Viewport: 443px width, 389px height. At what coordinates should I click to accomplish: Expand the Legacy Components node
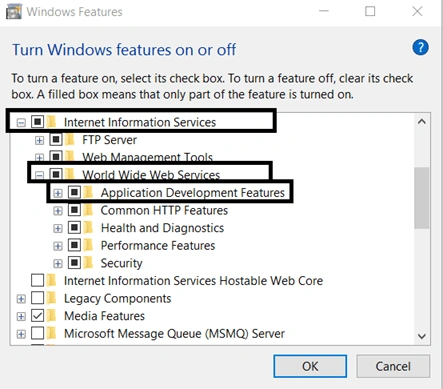(x=21, y=299)
